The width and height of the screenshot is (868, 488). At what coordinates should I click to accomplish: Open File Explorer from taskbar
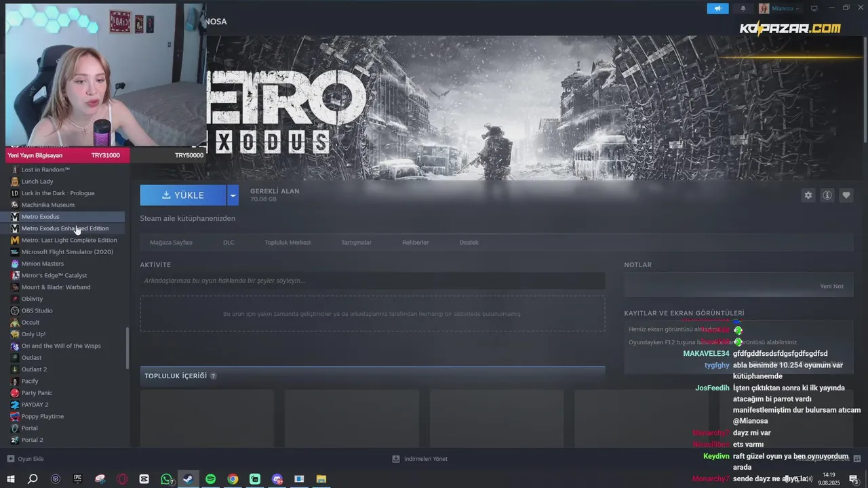pyautogui.click(x=321, y=479)
